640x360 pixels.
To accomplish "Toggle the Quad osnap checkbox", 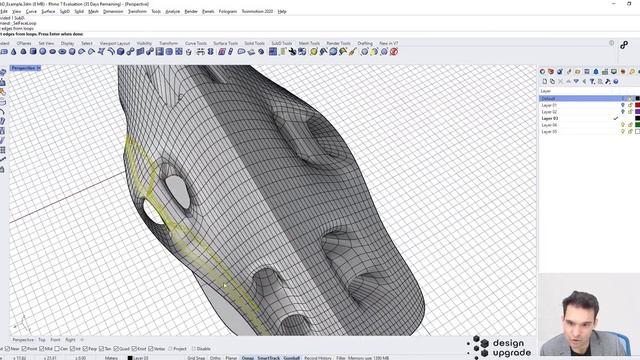I will tap(116, 349).
